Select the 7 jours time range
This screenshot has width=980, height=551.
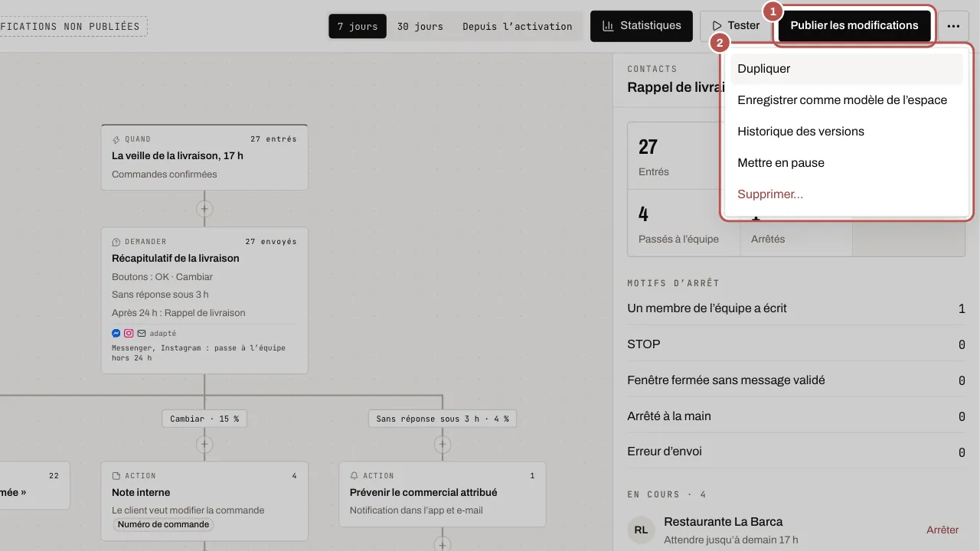click(x=358, y=26)
